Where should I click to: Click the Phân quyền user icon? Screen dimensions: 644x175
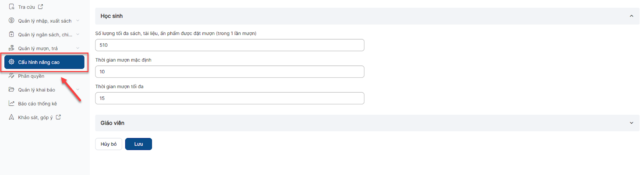[x=12, y=76]
